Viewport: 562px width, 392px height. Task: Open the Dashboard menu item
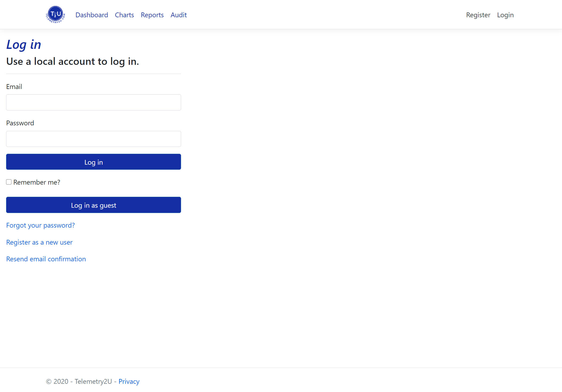point(92,15)
